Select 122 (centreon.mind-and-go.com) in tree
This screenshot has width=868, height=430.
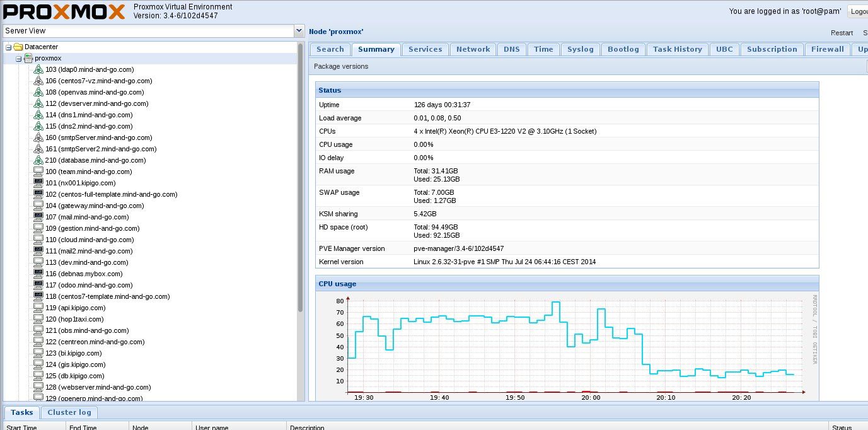(x=95, y=342)
